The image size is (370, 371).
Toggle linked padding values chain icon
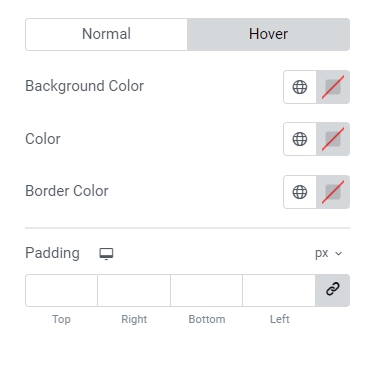333,290
